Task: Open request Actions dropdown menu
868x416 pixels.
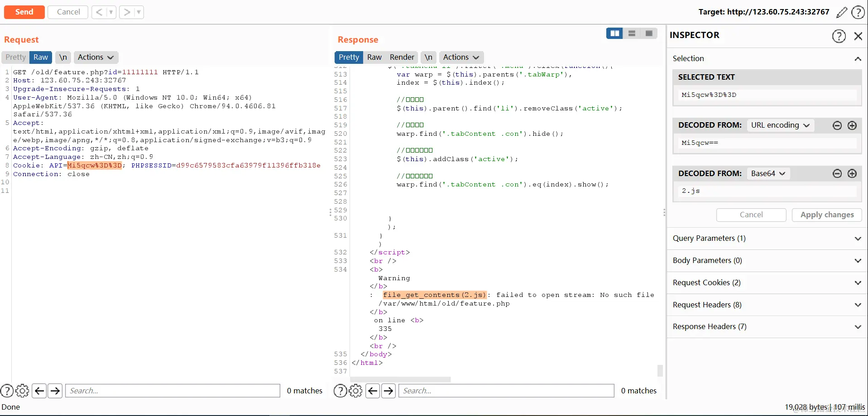Action: 96,57
